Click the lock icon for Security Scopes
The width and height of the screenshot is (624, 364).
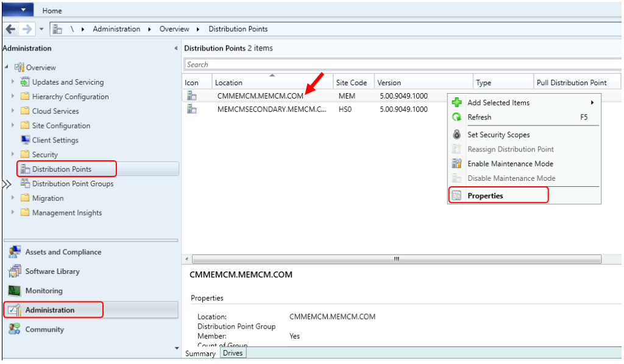(x=457, y=135)
